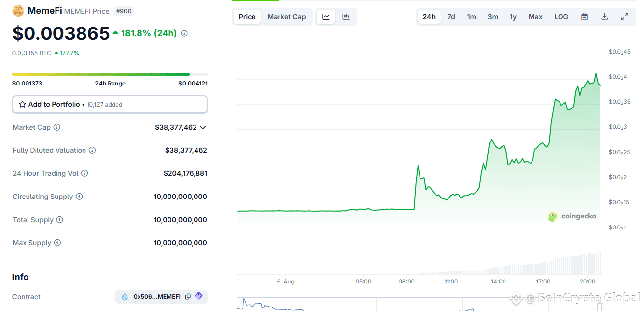Click the 6. Aug axis label
This screenshot has width=644, height=311.
coord(285,282)
